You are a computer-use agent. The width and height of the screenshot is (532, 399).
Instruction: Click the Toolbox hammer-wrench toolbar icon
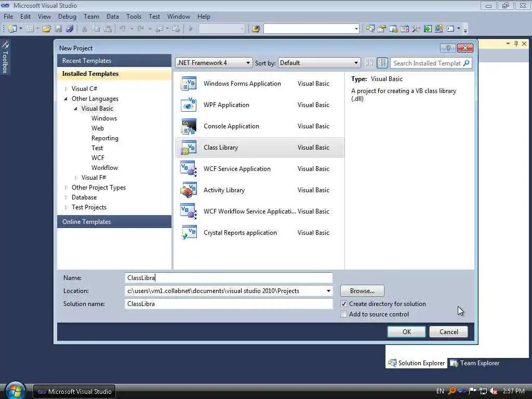416,29
